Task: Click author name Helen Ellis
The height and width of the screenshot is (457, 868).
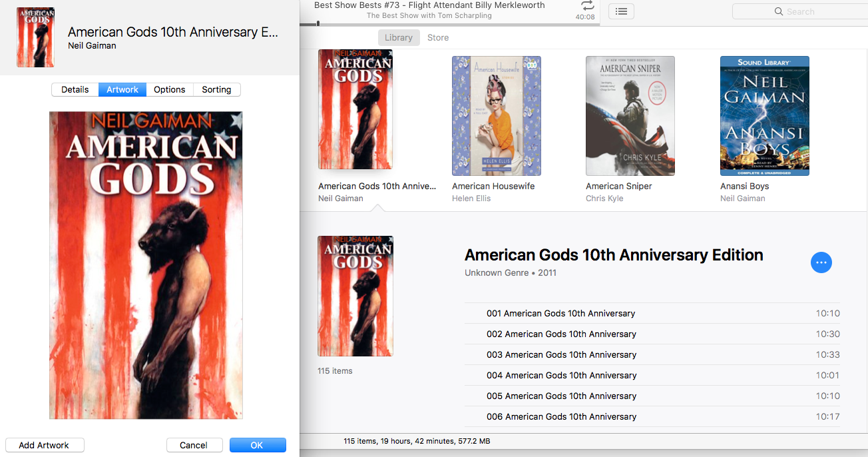Action: click(x=471, y=199)
